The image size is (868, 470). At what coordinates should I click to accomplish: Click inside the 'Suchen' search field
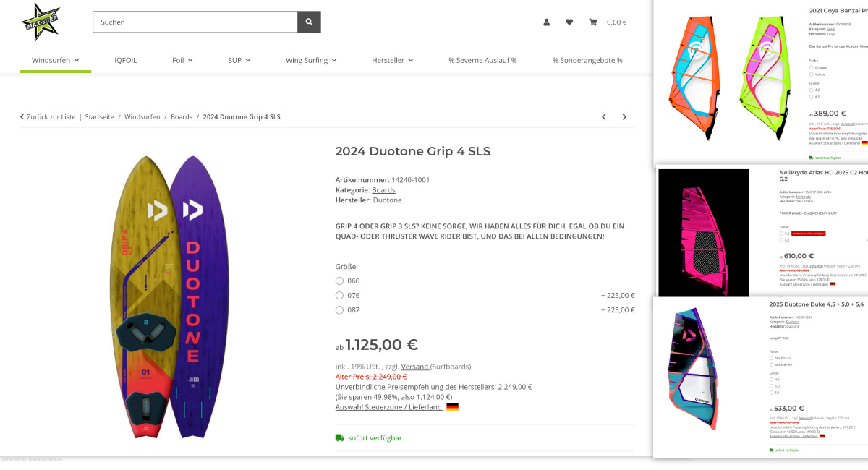(192, 22)
